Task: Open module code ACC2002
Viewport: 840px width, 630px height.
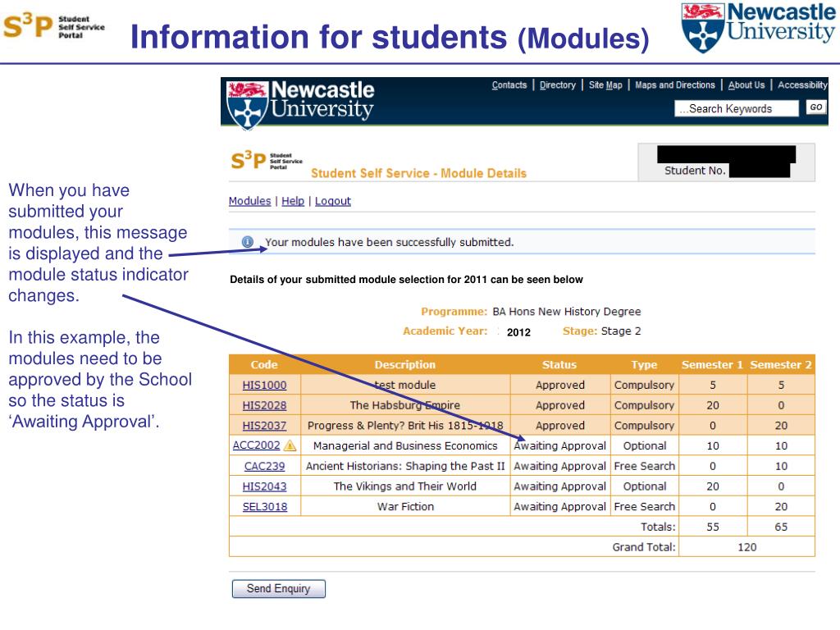Action: pos(256,445)
